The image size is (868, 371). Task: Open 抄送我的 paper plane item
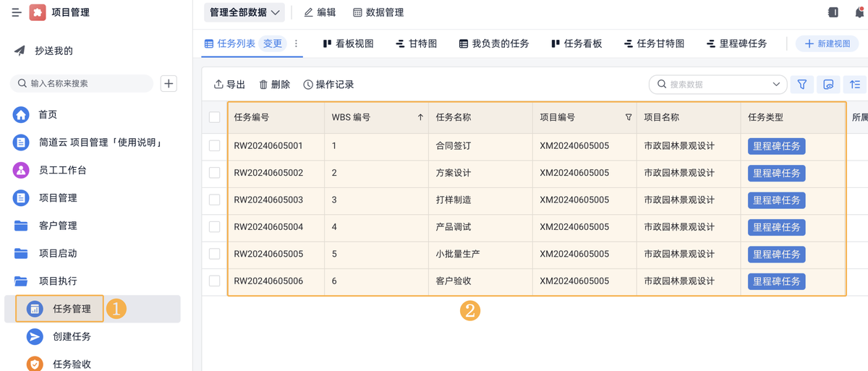[44, 51]
